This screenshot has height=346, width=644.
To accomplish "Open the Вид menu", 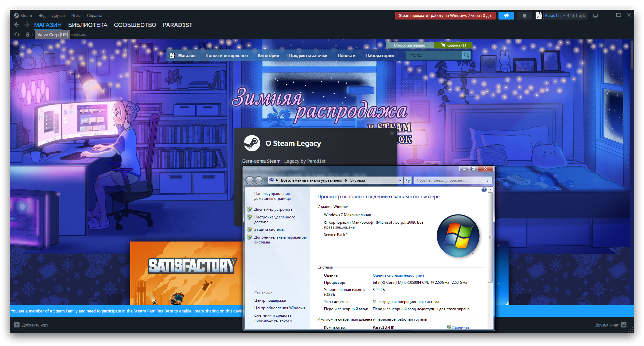I will (42, 15).
